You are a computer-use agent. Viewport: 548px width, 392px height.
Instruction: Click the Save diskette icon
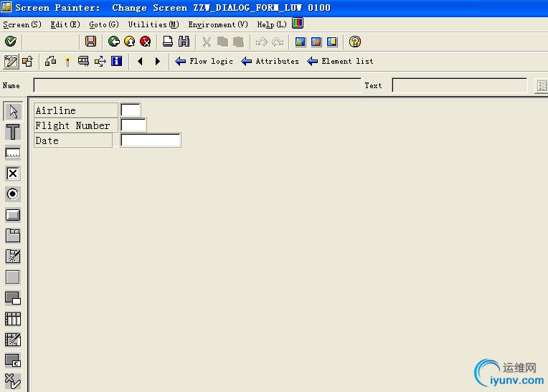(90, 42)
